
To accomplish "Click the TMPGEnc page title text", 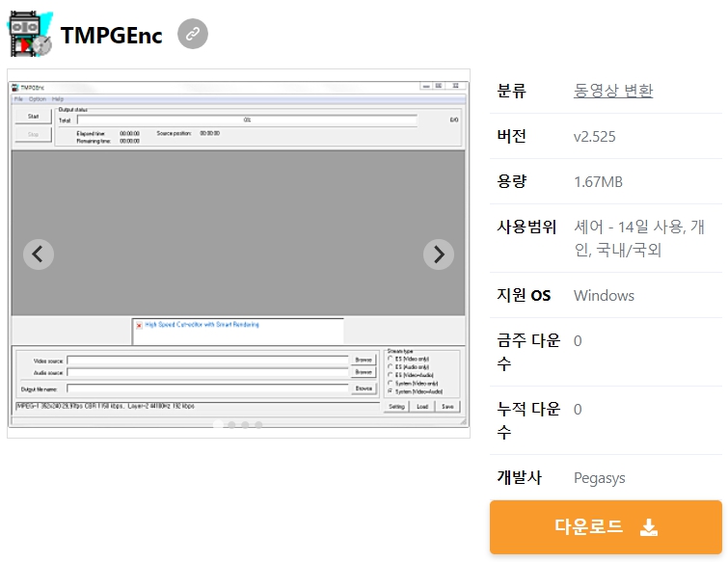I will coord(112,36).
